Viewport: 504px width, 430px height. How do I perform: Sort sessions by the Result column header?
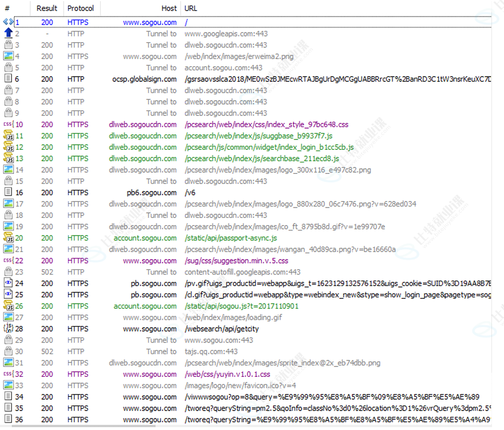click(x=46, y=9)
